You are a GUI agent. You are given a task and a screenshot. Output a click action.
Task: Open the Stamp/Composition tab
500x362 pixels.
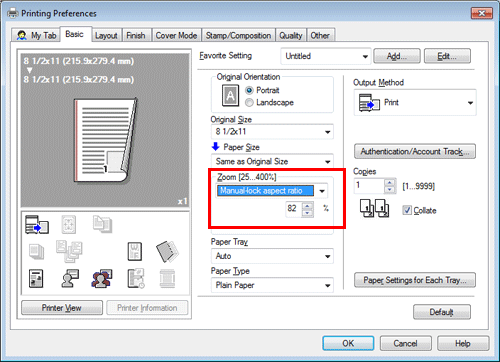[x=238, y=35]
